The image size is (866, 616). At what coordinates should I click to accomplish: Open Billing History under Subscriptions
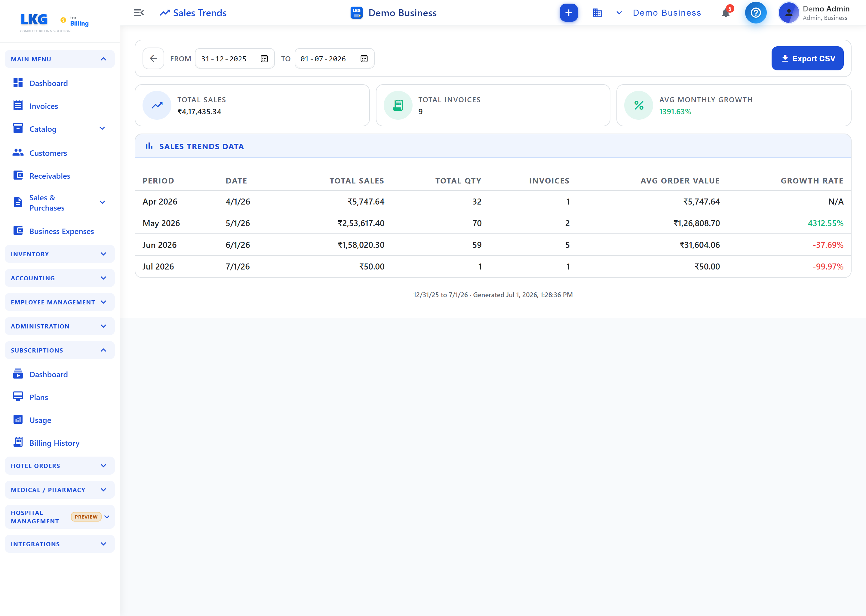point(54,443)
